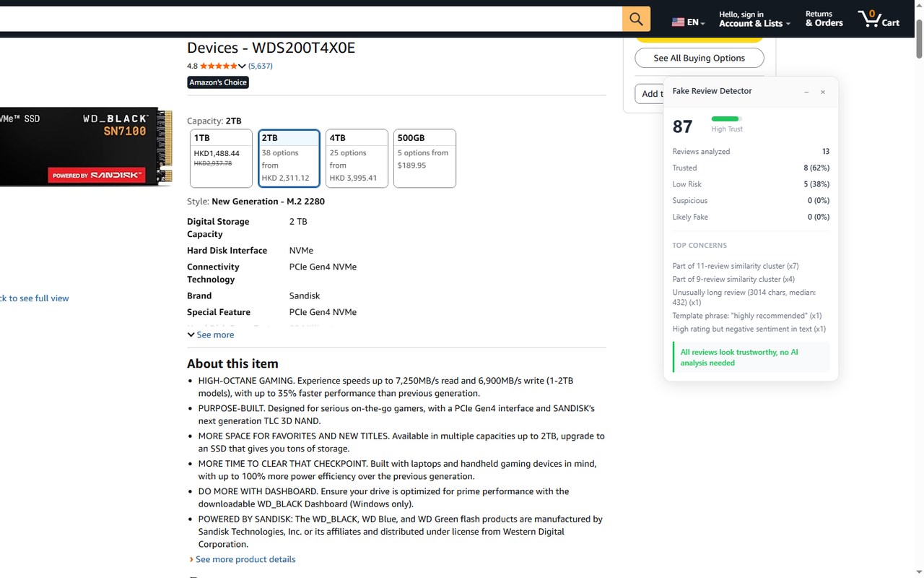Click the star rating icons
This screenshot has width=924, height=578.
click(218, 66)
